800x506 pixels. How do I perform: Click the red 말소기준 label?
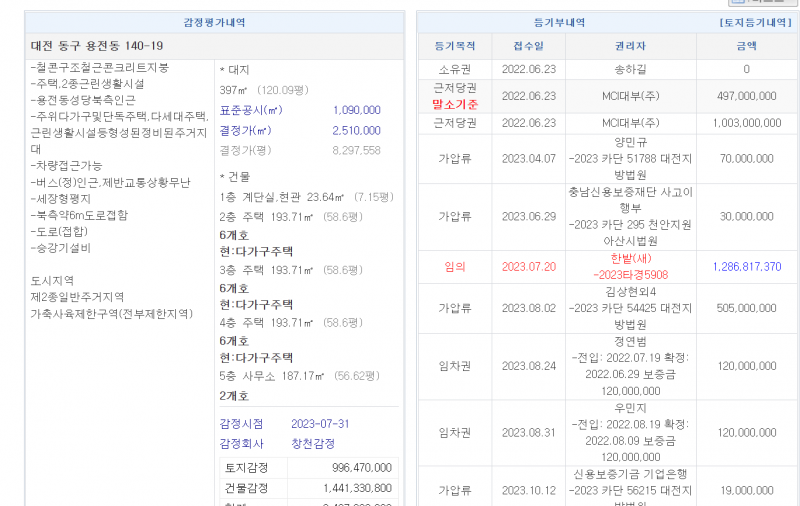point(455,104)
